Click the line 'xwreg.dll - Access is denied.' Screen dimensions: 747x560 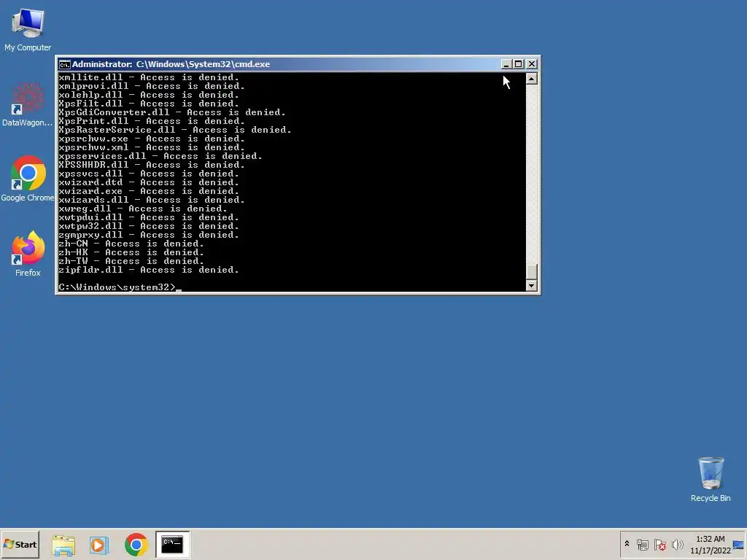click(x=143, y=209)
